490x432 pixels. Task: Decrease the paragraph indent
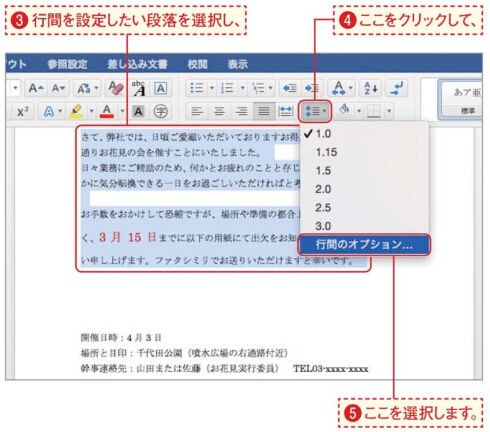pyautogui.click(x=289, y=88)
